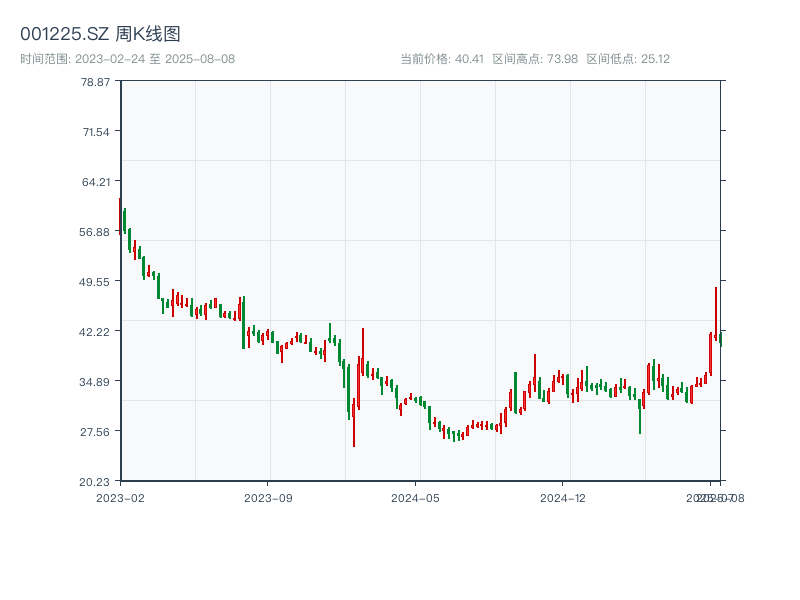Click the 区间低点 25.12 label
The height and width of the screenshot is (600, 800).
pos(628,59)
